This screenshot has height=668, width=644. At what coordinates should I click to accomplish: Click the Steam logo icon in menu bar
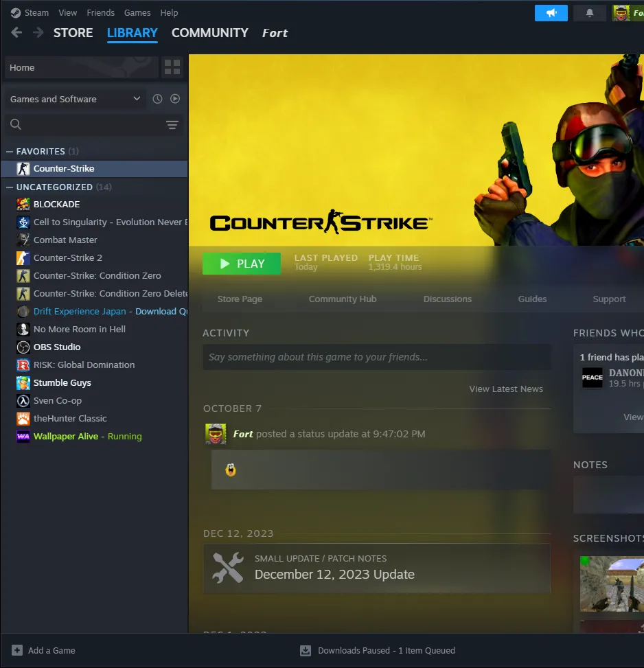pyautogui.click(x=15, y=13)
